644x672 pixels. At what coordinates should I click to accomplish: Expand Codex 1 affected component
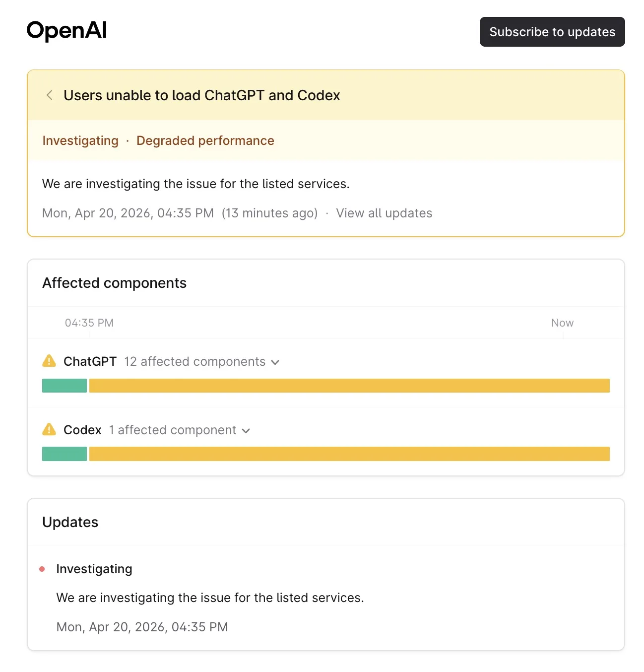click(172, 430)
